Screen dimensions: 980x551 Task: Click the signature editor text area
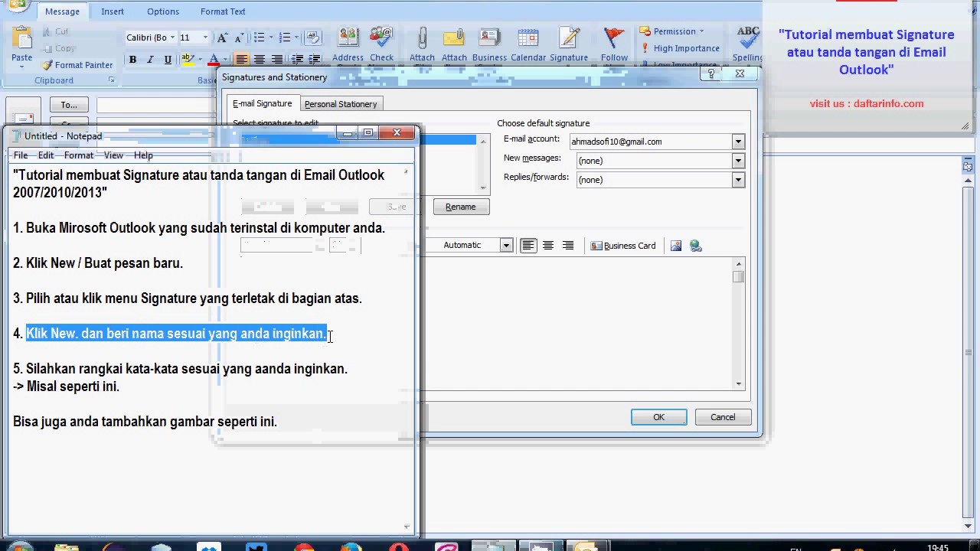coord(576,324)
